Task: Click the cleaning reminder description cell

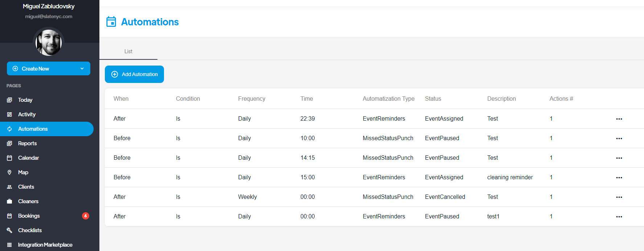Action: [x=510, y=177]
